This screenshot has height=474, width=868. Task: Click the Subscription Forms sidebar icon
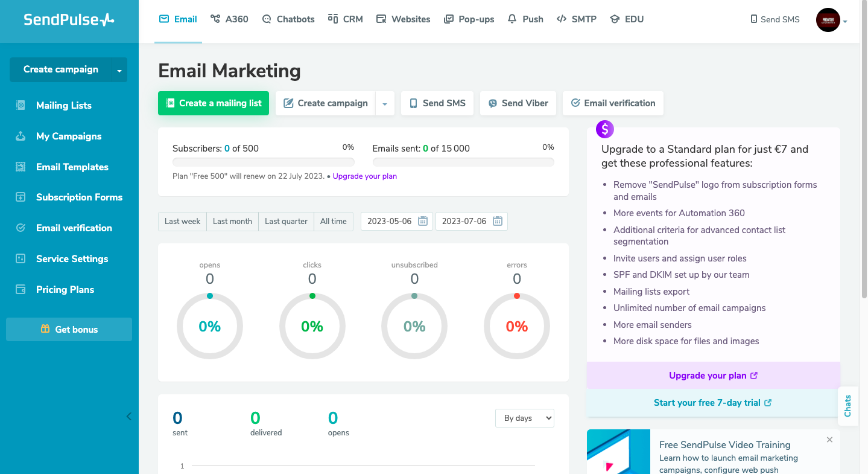(x=21, y=197)
